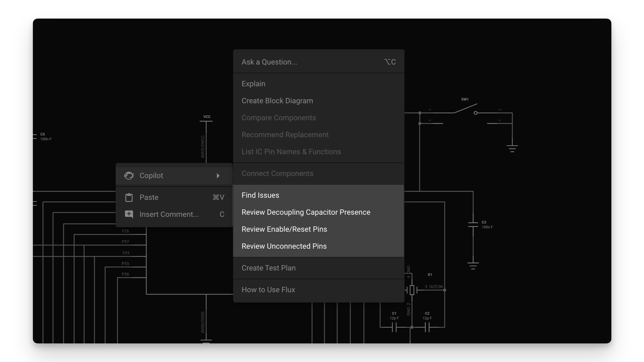
Task: Choose Review Enable/Reset Pins
Action: click(284, 229)
